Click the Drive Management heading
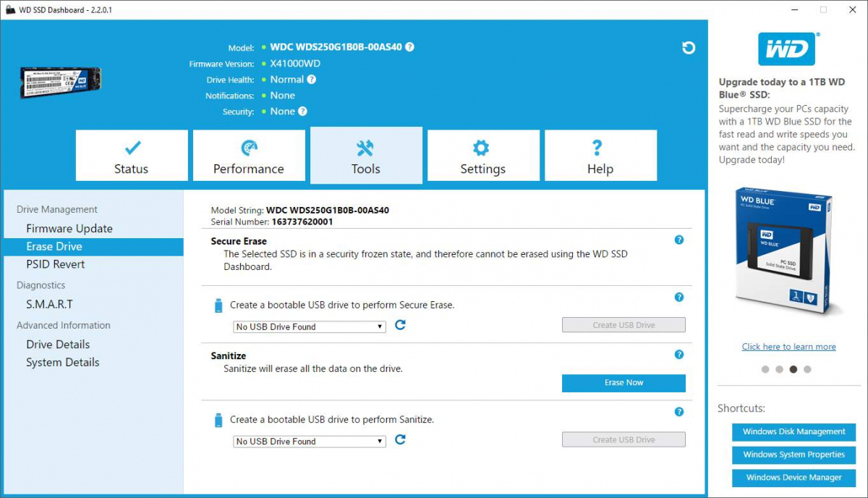 pos(57,209)
